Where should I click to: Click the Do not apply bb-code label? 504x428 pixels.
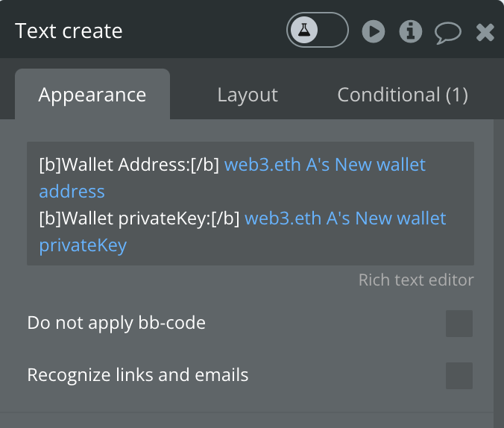pos(116,323)
